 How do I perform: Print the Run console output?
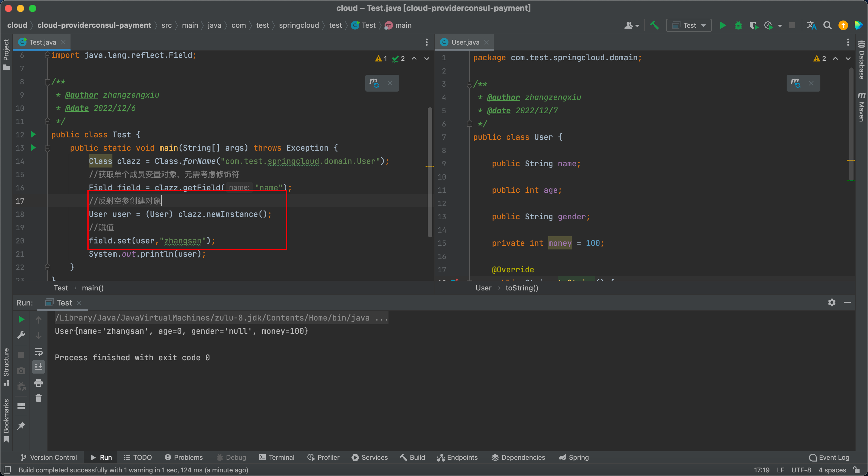click(x=39, y=383)
